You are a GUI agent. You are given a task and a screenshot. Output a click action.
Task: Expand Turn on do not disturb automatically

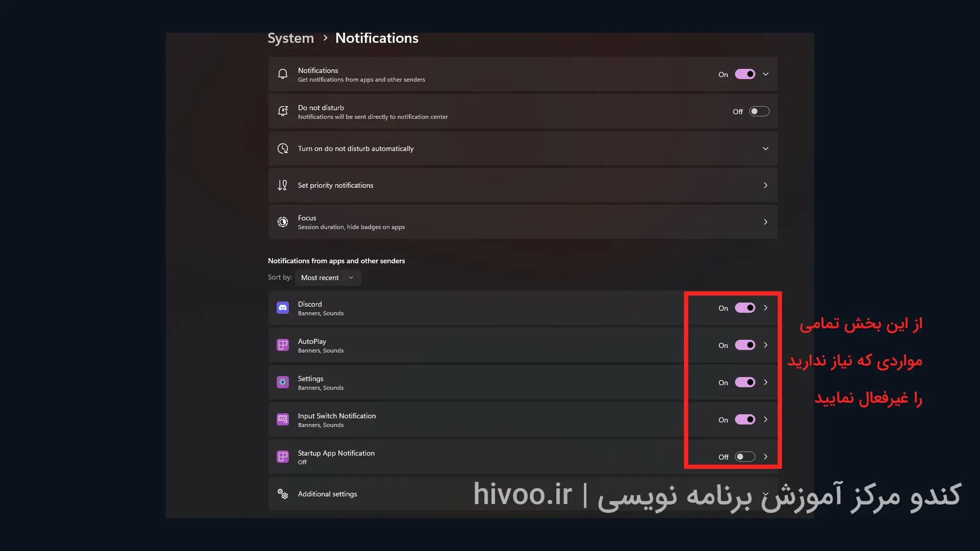point(765,148)
